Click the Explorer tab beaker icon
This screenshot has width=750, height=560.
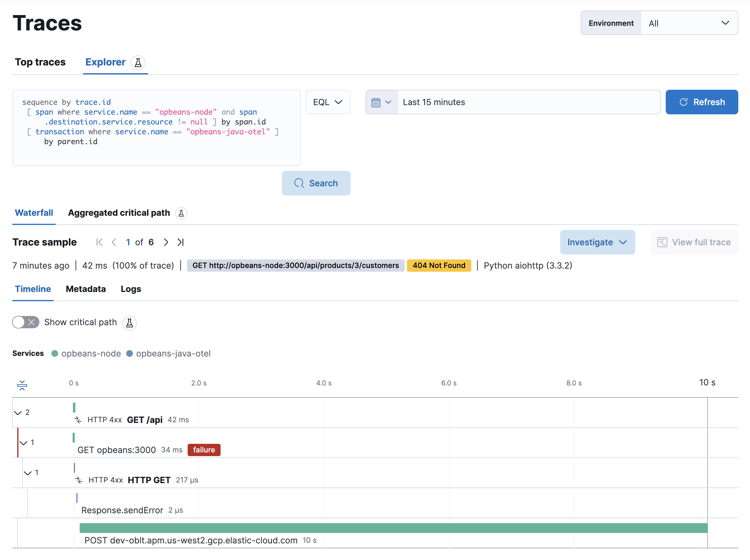pyautogui.click(x=138, y=62)
